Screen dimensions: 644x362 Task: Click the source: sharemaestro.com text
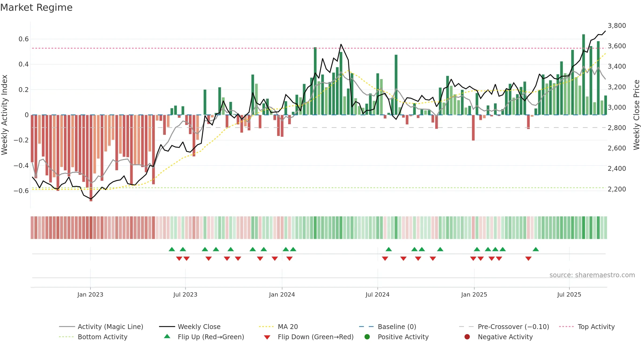(x=592, y=275)
